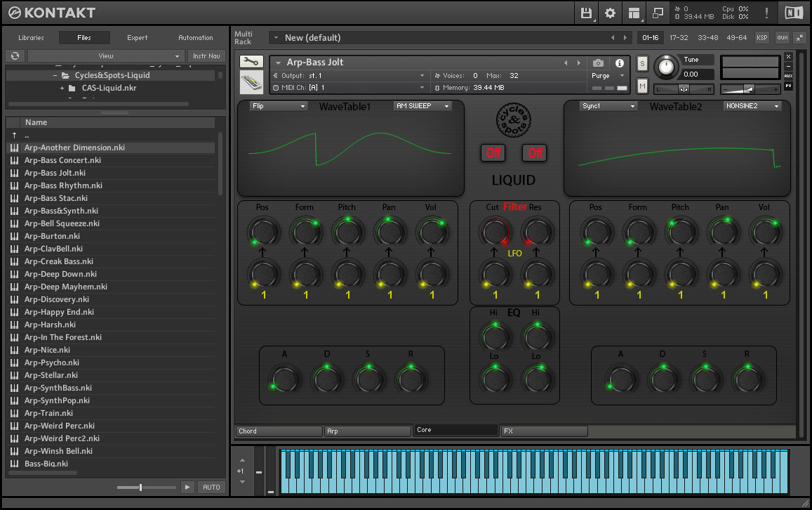Viewport: 812px width, 510px height.
Task: Shift keyboard octave down arrow
Action: tap(242, 482)
